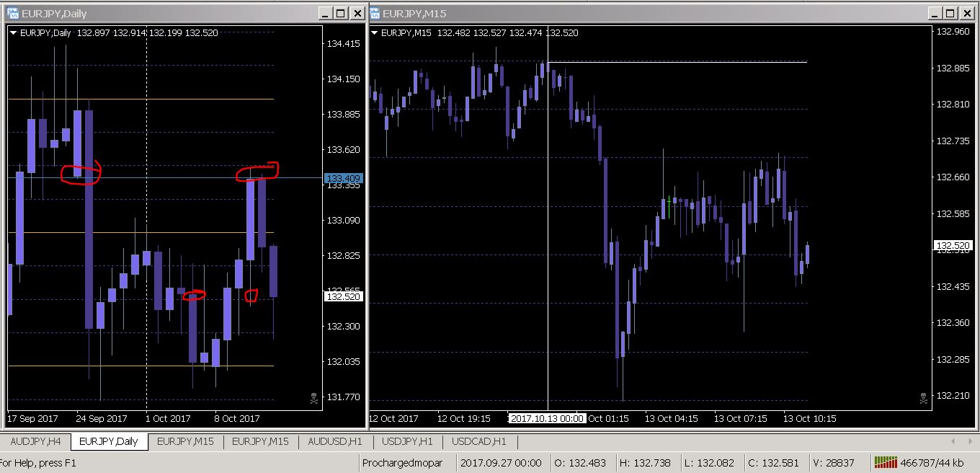
Task: Click the Prochargedmopar profile in status bar
Action: click(x=402, y=463)
